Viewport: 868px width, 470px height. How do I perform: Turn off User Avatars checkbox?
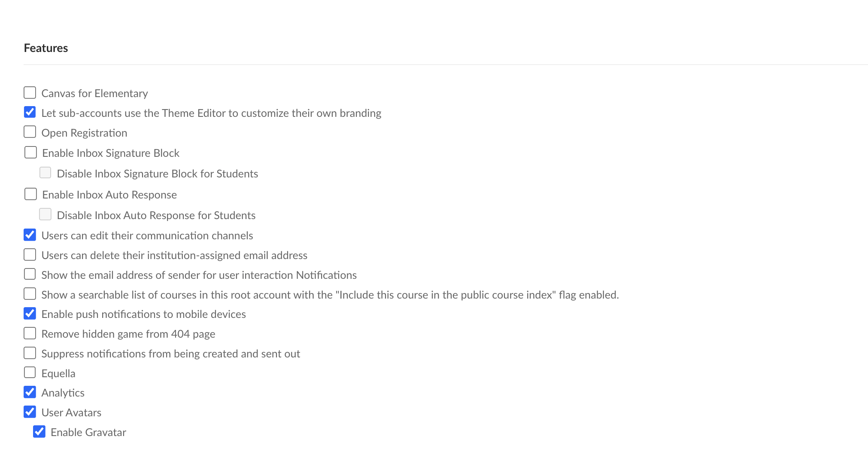[x=30, y=412]
